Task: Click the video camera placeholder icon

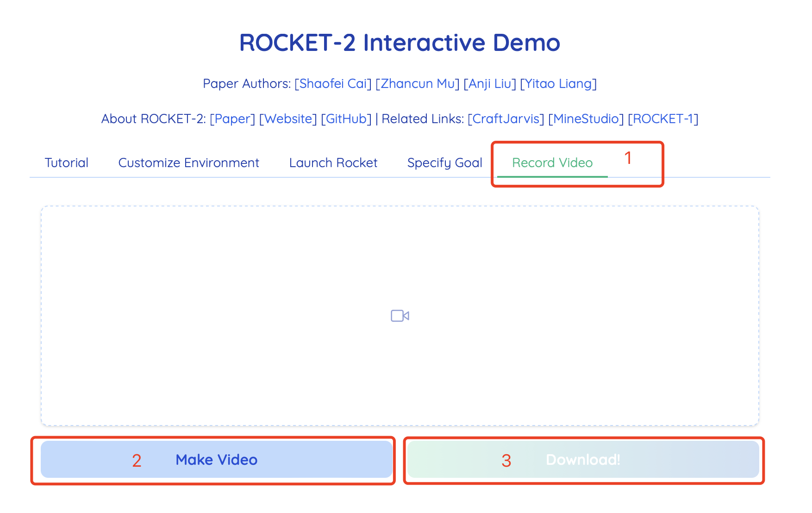Action: point(400,316)
